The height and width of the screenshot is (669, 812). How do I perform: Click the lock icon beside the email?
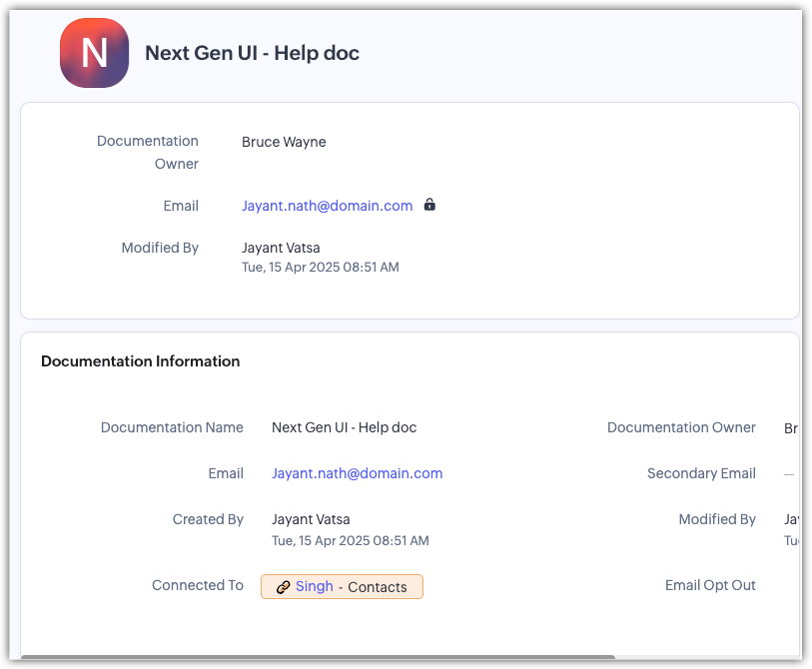tap(429, 205)
